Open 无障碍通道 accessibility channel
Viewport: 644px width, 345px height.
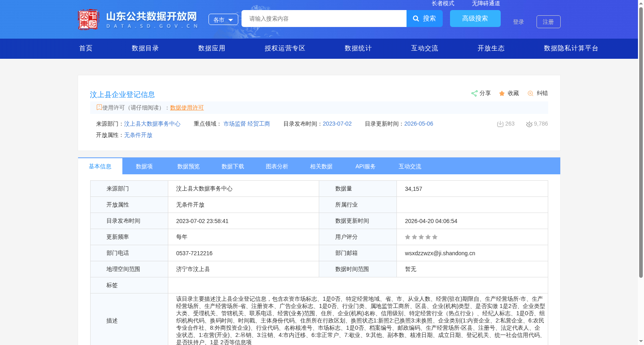pyautogui.click(x=486, y=3)
